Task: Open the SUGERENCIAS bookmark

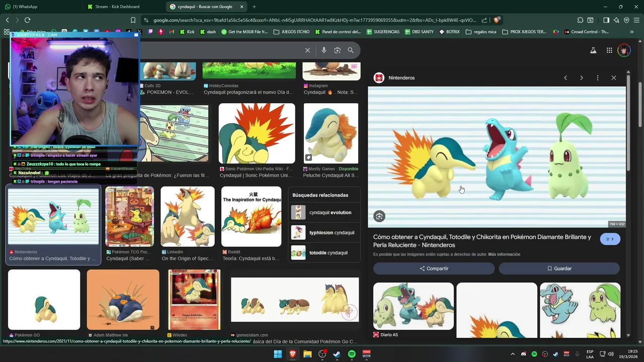Action: point(383,32)
